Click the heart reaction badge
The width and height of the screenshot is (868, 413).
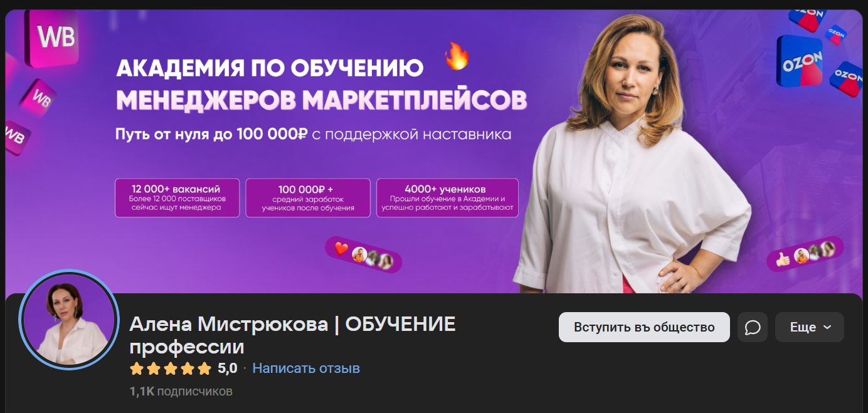pos(363,254)
